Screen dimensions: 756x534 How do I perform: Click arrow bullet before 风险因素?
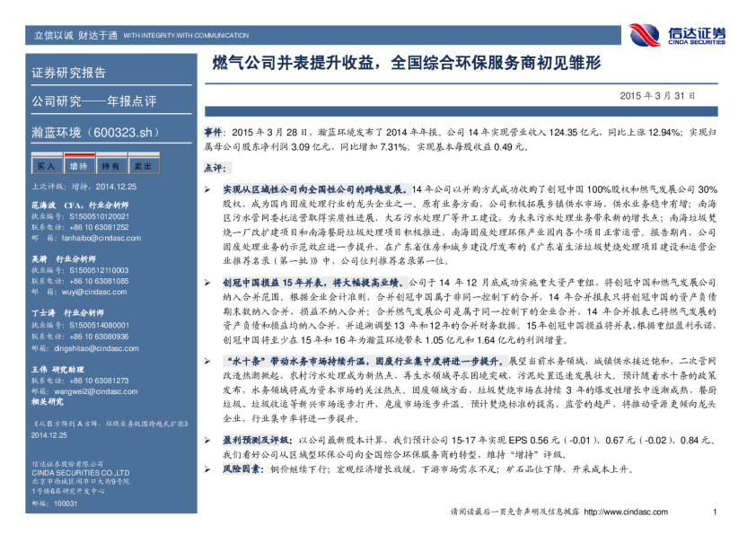(207, 468)
